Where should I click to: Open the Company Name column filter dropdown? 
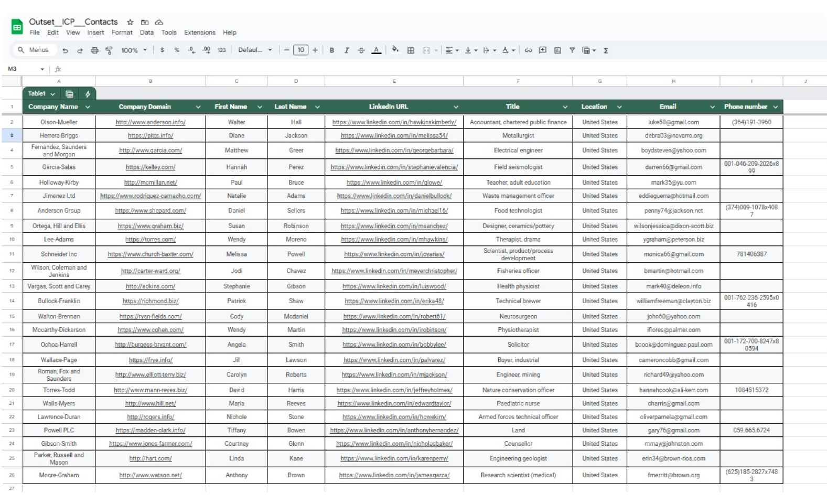pyautogui.click(x=88, y=107)
